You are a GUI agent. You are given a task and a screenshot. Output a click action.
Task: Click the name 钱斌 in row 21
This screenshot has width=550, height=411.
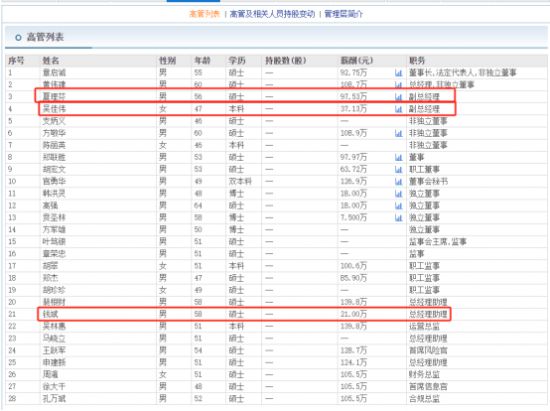(50, 314)
